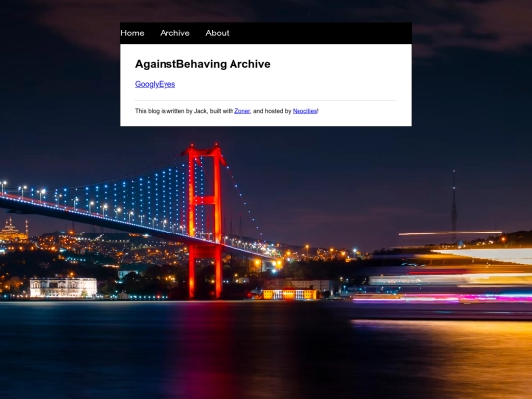Click the yellow-lit building near bridge base
The width and height of the screenshot is (532, 399).
point(290,295)
